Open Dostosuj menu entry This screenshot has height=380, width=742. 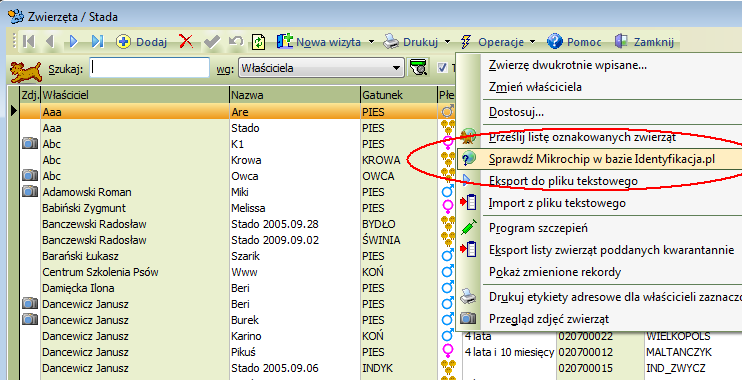pos(516,112)
